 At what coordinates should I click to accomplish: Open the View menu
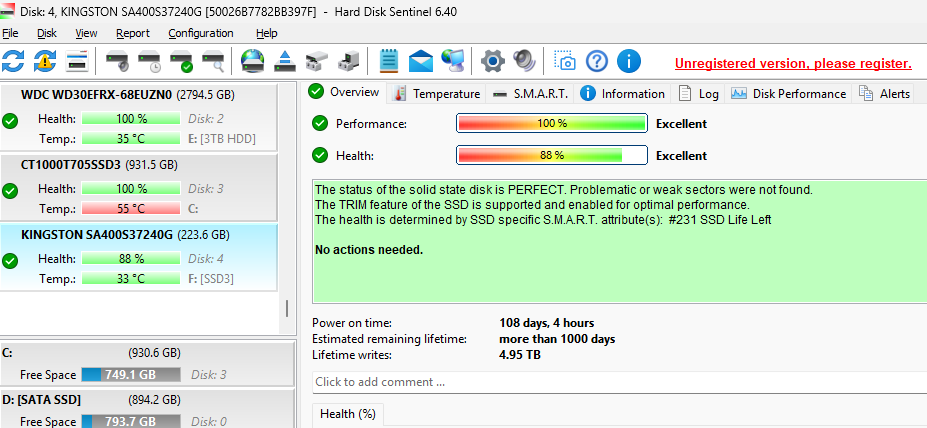click(x=86, y=33)
